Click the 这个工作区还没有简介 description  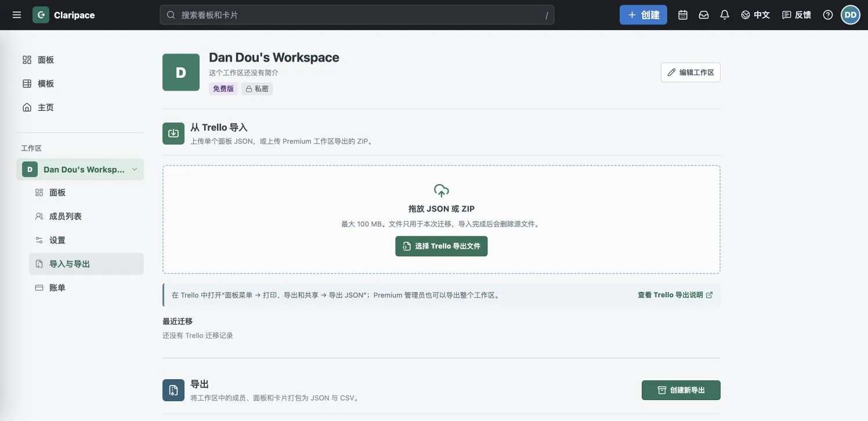244,73
